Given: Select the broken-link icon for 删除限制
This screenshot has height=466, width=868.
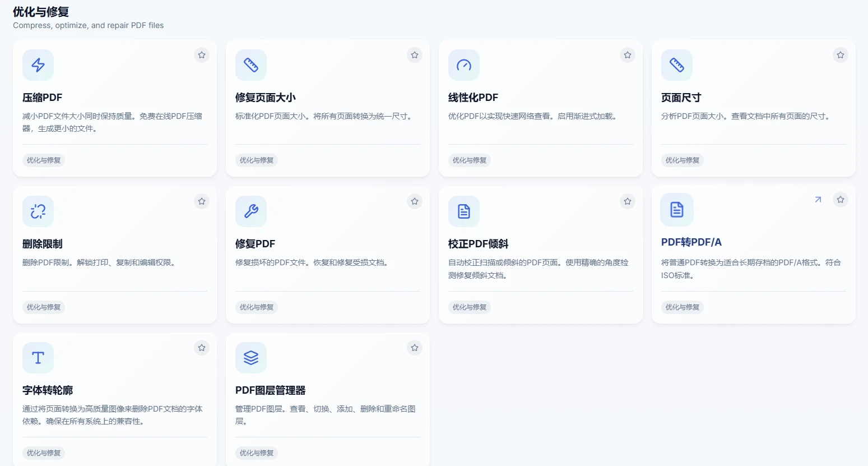Looking at the screenshot, I should point(38,211).
